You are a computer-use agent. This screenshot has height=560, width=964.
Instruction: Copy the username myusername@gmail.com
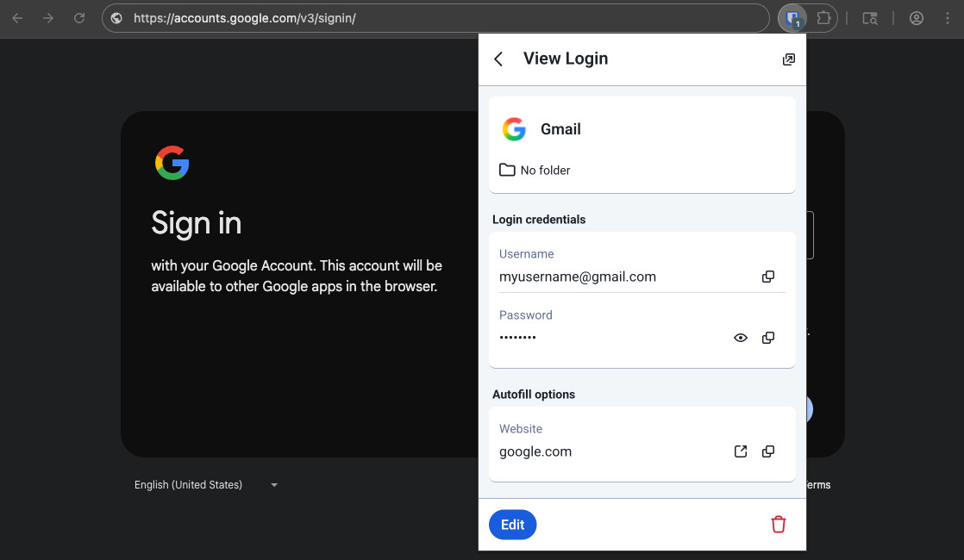(767, 277)
